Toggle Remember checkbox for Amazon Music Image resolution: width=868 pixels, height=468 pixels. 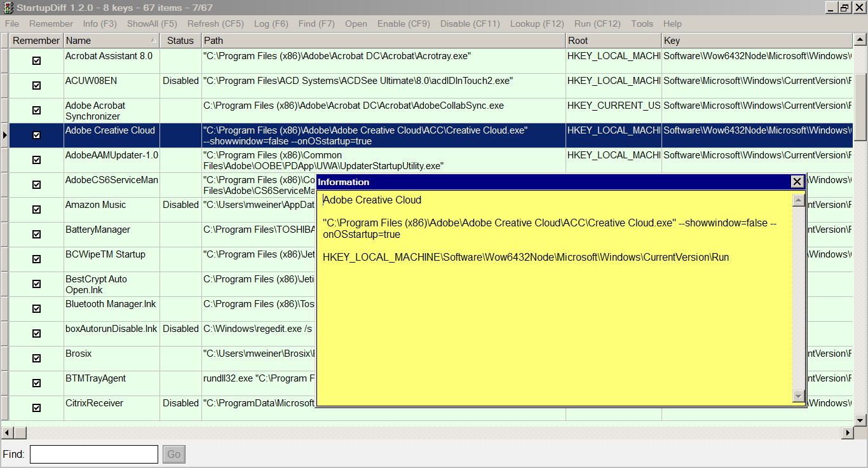(x=36, y=209)
